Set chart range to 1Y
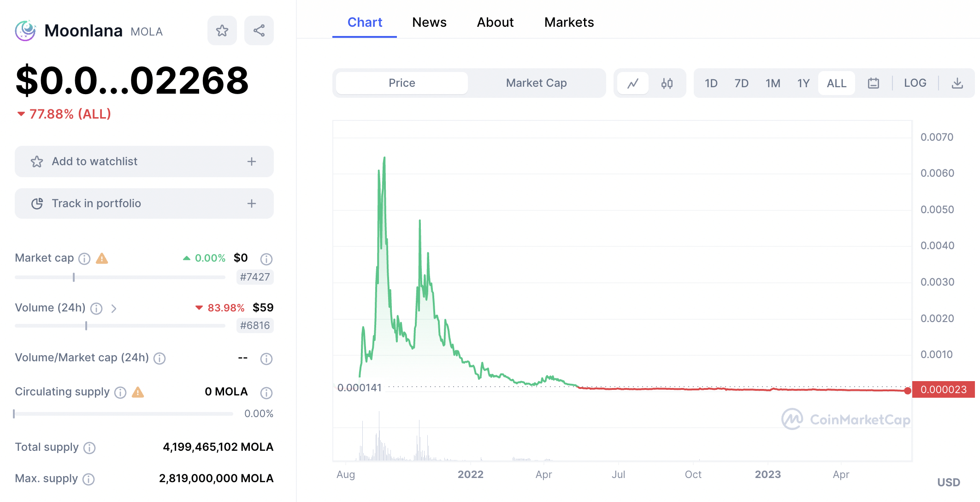 click(x=803, y=83)
